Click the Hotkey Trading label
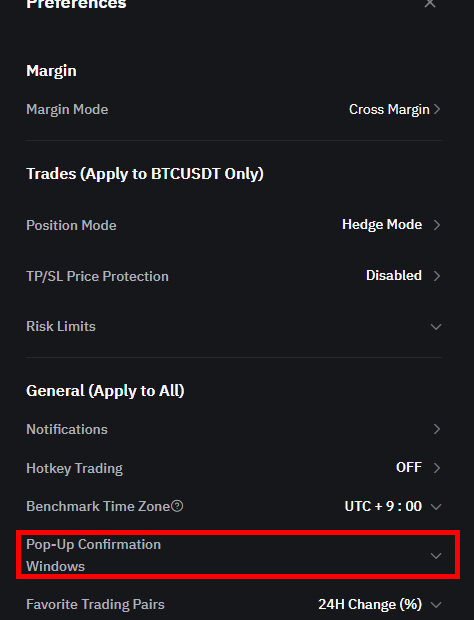 tap(74, 468)
